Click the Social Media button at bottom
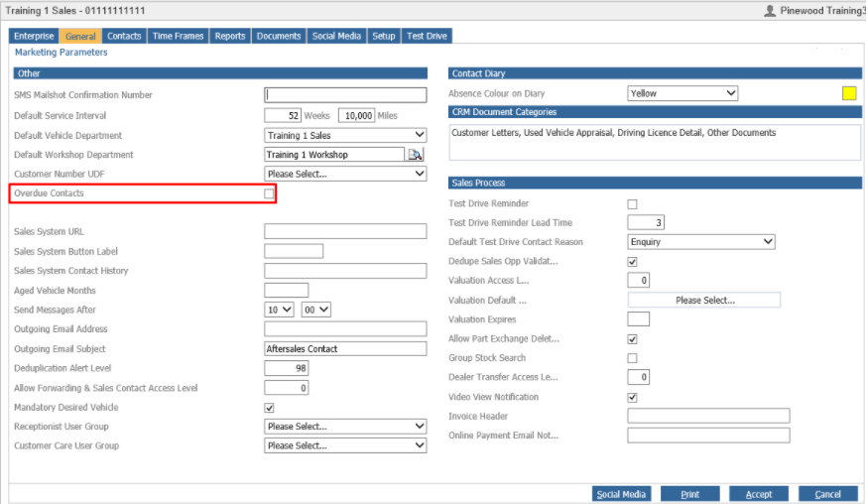868x504 pixels. [x=621, y=494]
